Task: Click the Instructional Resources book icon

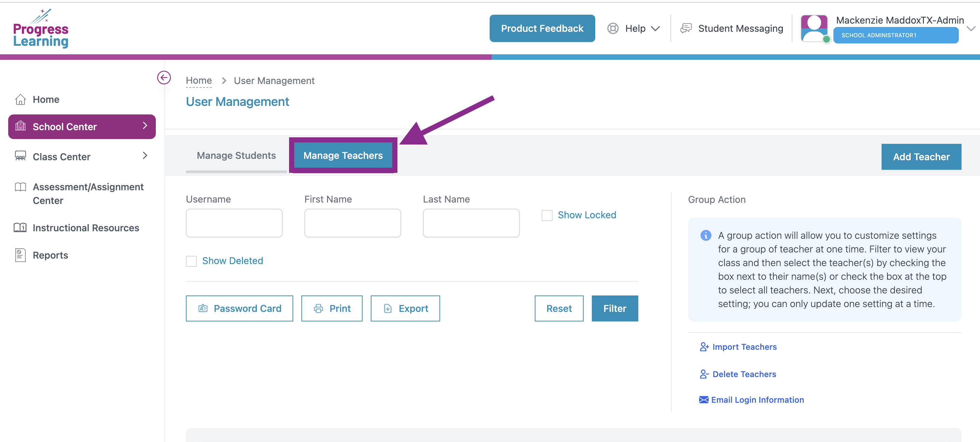Action: coord(20,227)
